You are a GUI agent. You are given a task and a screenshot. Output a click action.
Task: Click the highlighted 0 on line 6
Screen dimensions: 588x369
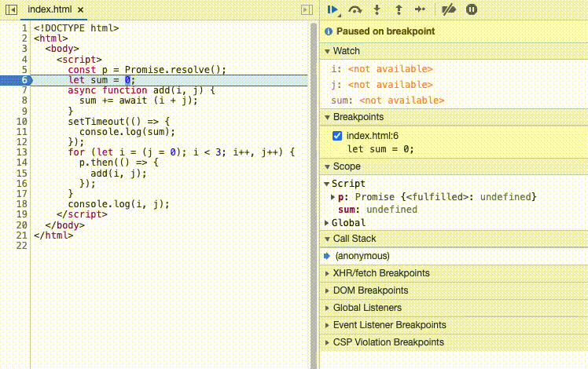(x=127, y=80)
